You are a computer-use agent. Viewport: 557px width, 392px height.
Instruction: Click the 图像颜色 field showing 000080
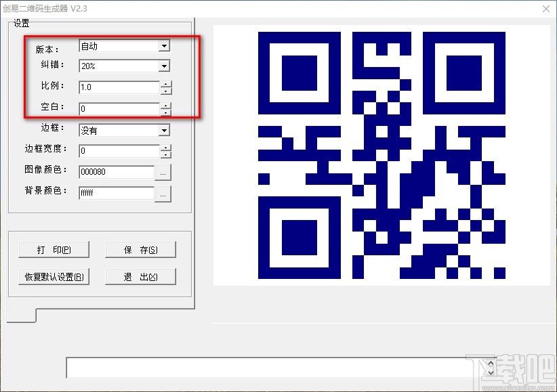point(117,172)
